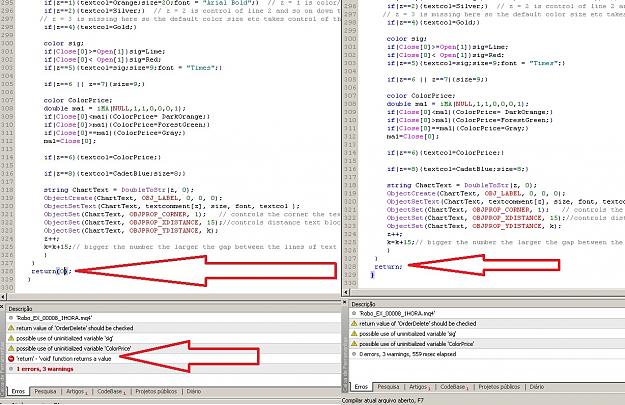The height and width of the screenshot is (405, 625).
Task: Click the horizontal scrollbar track of the right editor
Action: [487, 292]
